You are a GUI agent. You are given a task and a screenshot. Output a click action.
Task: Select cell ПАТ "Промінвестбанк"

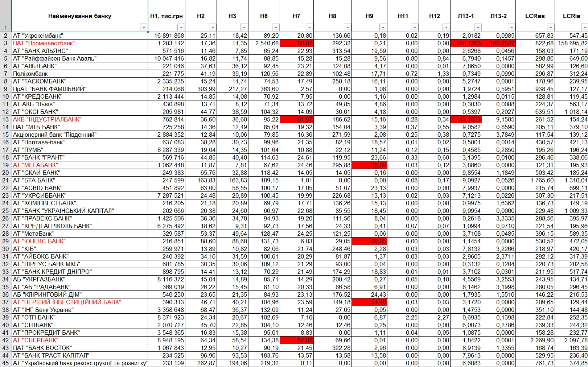pyautogui.click(x=80, y=43)
